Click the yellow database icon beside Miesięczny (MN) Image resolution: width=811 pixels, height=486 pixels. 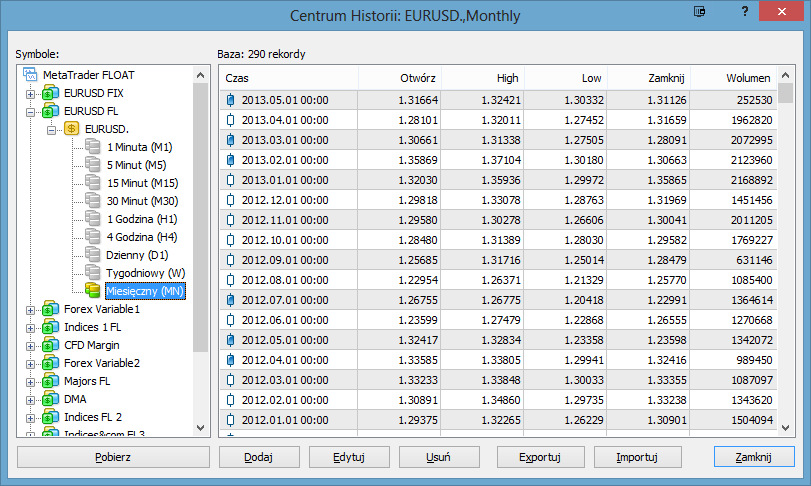pos(93,291)
